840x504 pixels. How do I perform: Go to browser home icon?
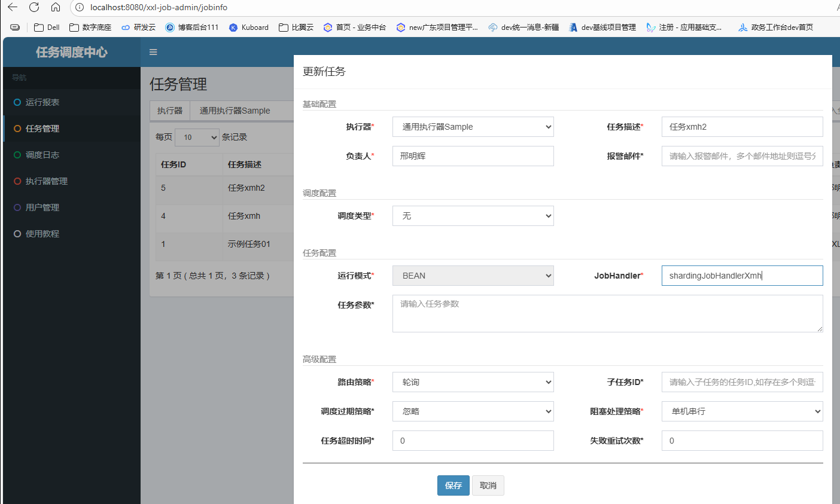55,7
